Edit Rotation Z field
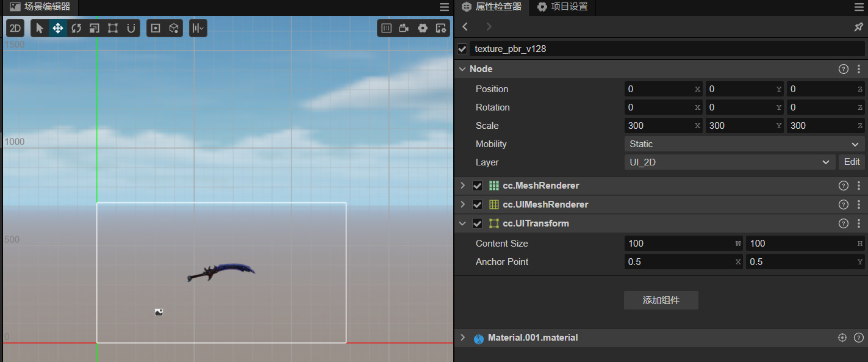Viewport: 868px width, 362px height. [x=826, y=107]
